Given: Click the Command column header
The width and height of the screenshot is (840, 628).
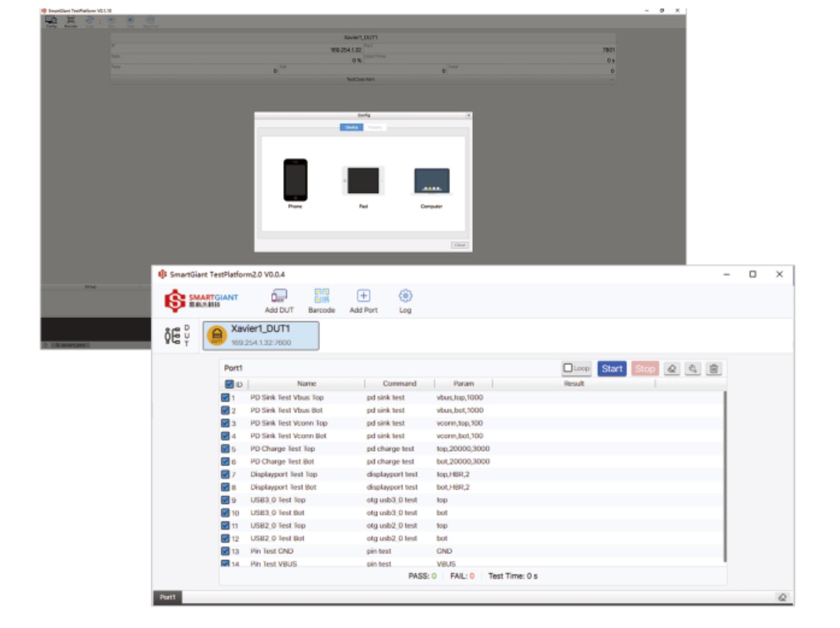Looking at the screenshot, I should point(399,384).
